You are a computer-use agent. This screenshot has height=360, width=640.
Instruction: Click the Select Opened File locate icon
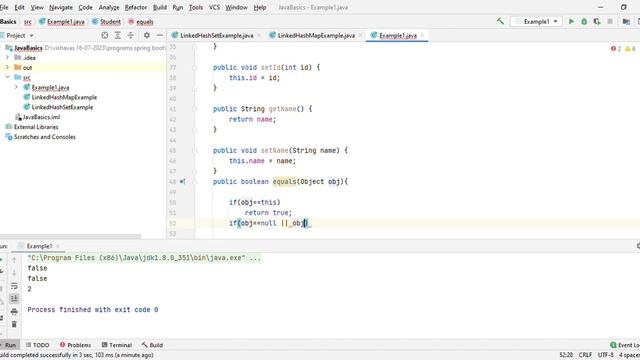[x=105, y=36]
